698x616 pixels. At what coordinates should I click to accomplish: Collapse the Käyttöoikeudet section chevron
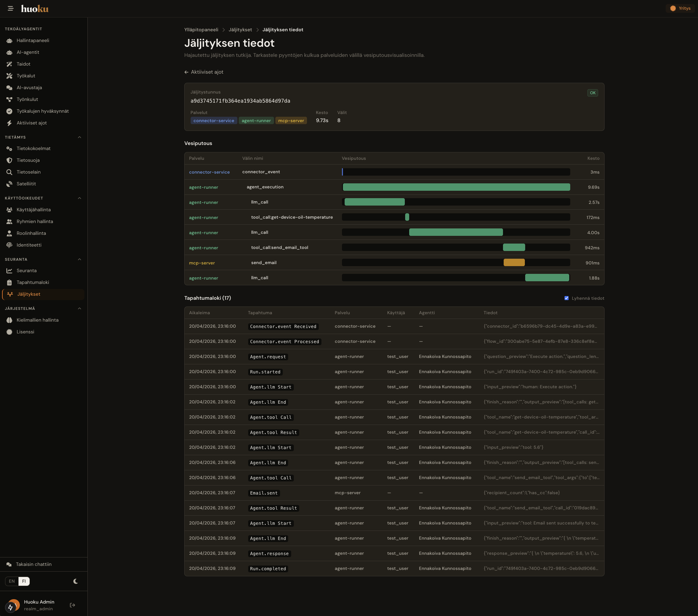[80, 198]
